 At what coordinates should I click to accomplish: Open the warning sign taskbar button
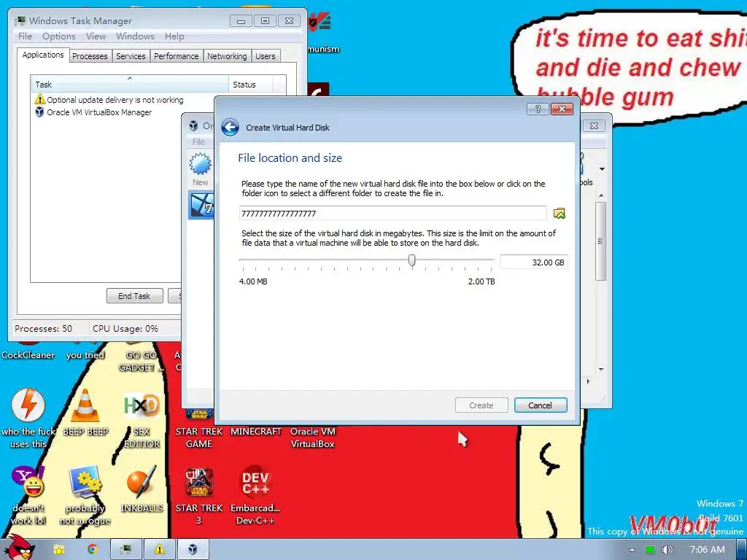(159, 550)
